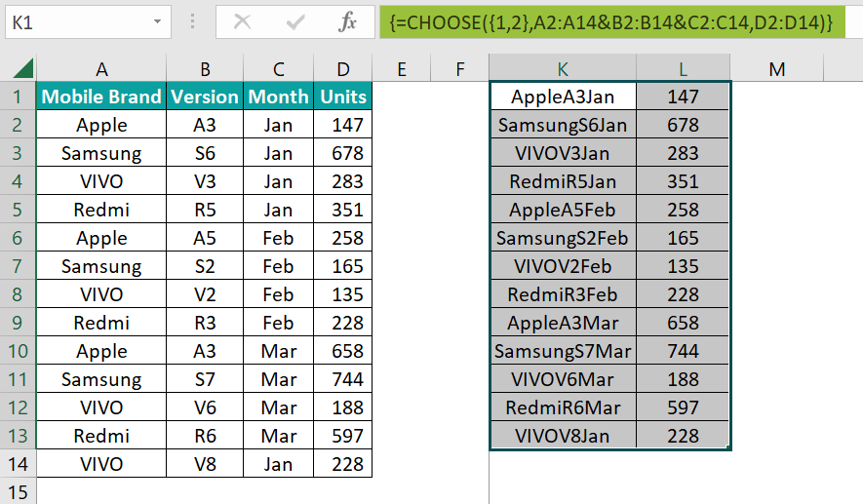Select column M header
Screen dimensions: 863x504
777,69
